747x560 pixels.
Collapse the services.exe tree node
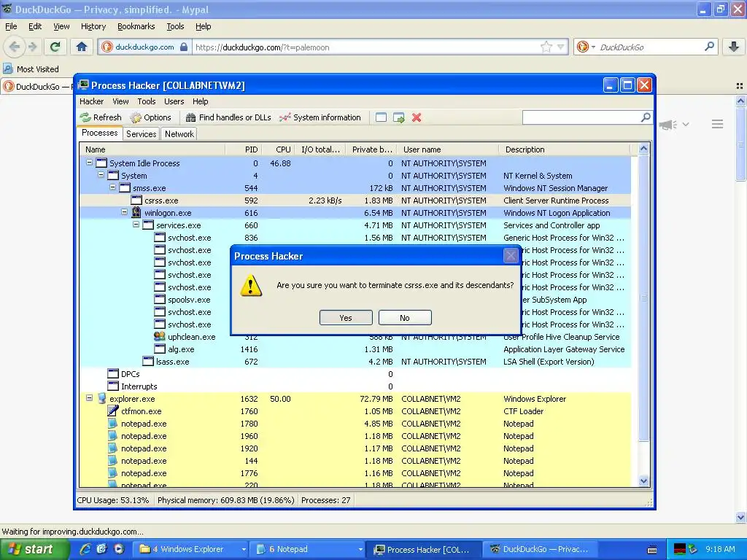(136, 225)
